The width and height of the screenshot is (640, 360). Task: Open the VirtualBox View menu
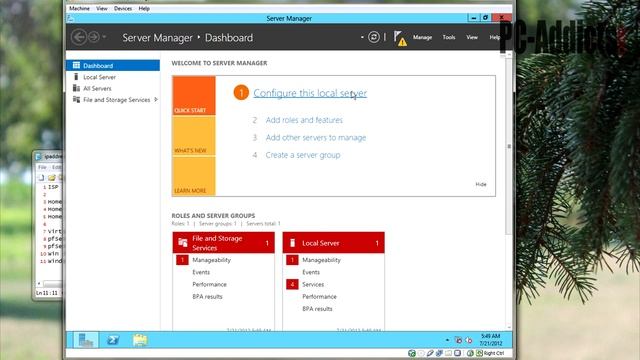pos(102,8)
